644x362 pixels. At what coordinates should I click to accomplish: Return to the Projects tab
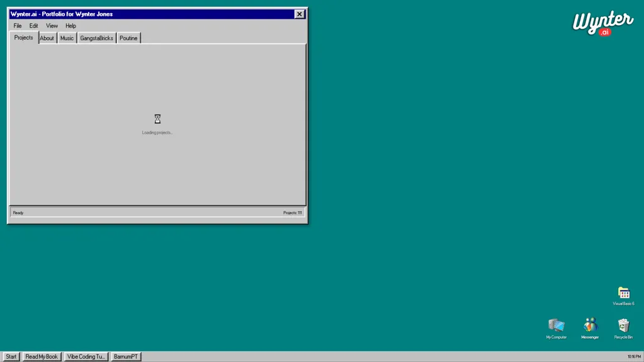coord(23,38)
